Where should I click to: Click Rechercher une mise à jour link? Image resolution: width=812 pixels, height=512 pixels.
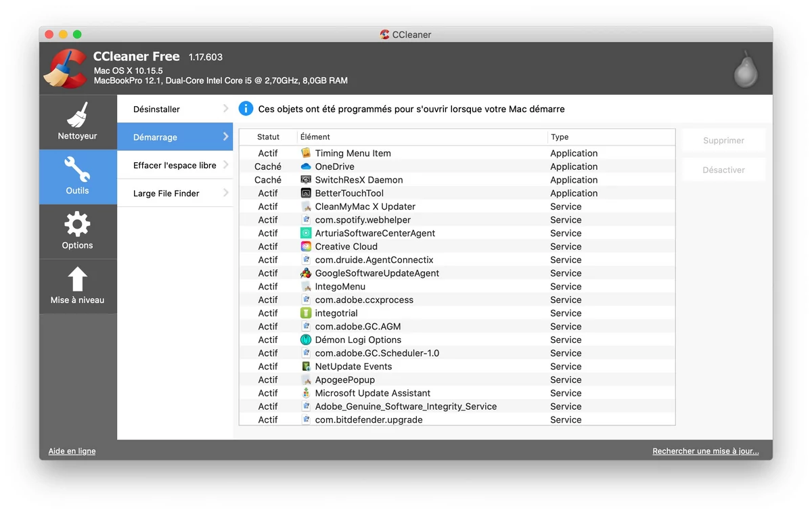click(706, 451)
